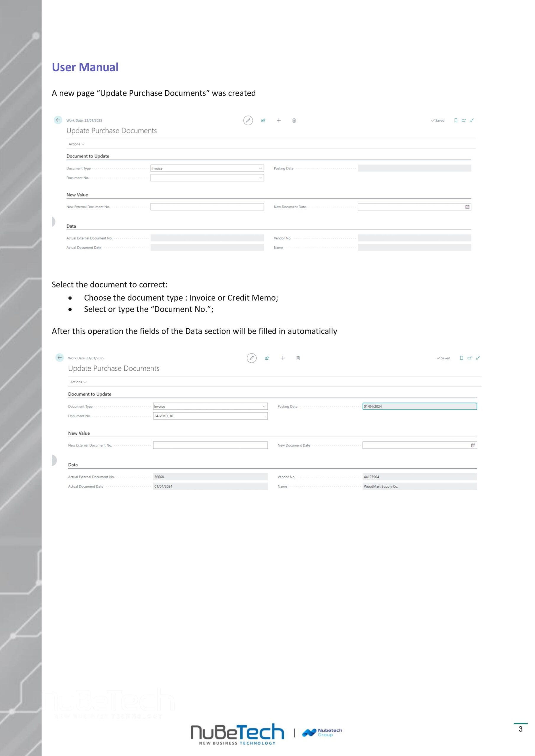Click the Data section header in the filled form
The height and width of the screenshot is (756, 535).
pyautogui.click(x=73, y=465)
